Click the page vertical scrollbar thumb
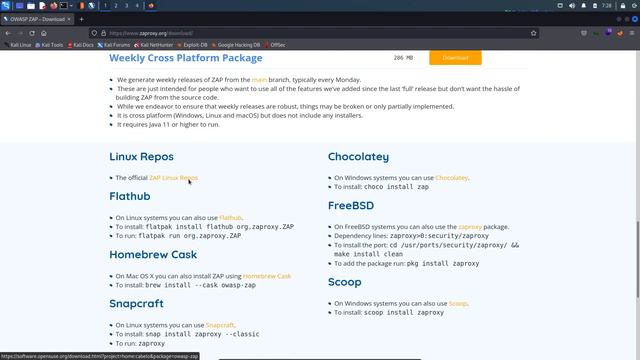This screenshot has width=640, height=360. (x=638, y=259)
